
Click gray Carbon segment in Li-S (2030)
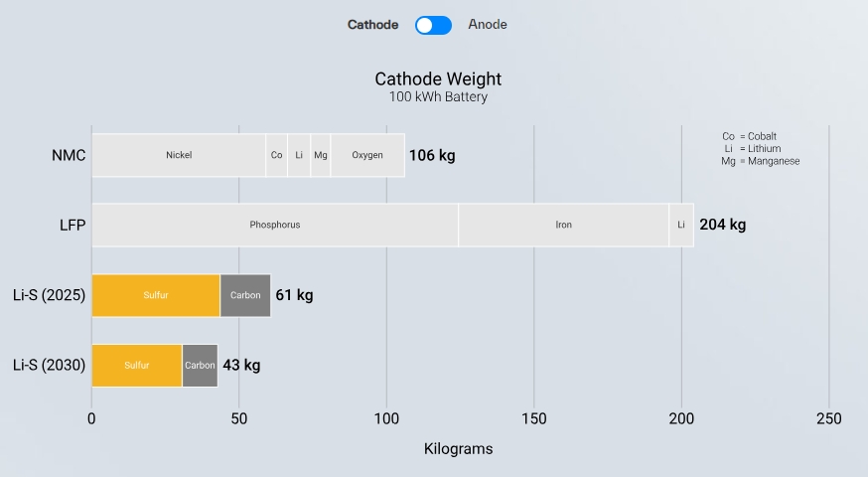pos(200,366)
